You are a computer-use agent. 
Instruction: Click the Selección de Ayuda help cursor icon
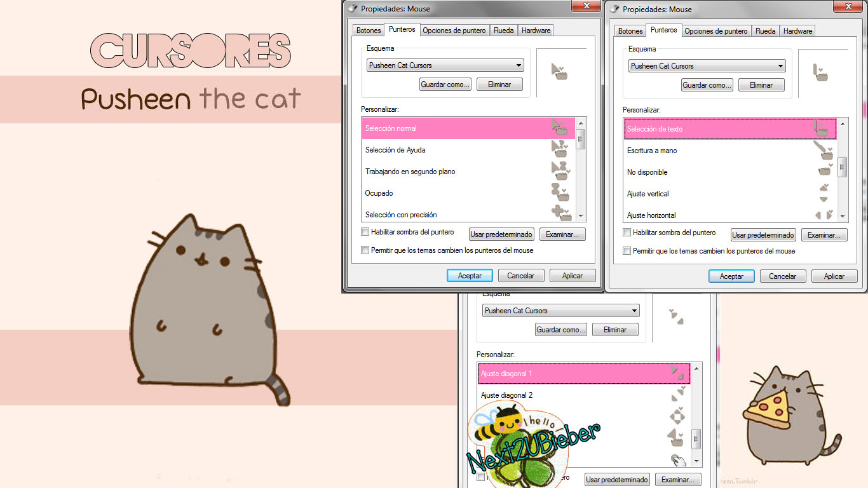560,149
